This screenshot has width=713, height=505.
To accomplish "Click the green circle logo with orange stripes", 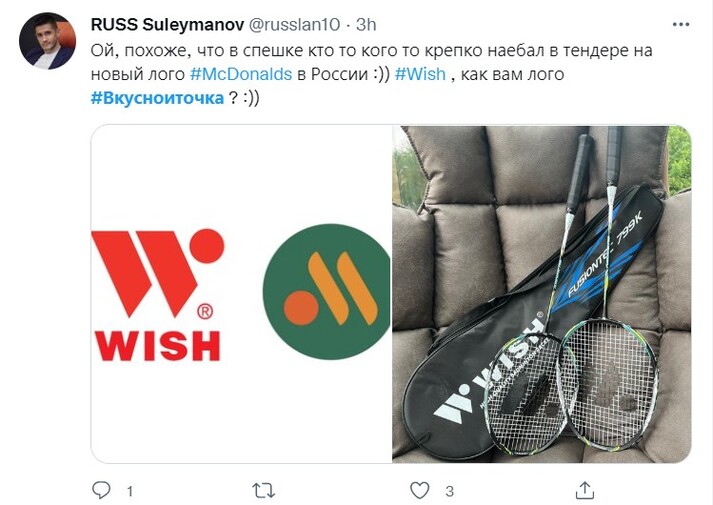I will click(x=326, y=291).
